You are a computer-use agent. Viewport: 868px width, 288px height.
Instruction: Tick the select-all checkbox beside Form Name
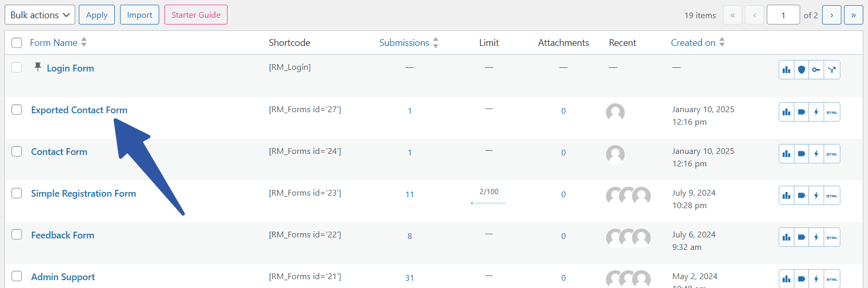[17, 43]
